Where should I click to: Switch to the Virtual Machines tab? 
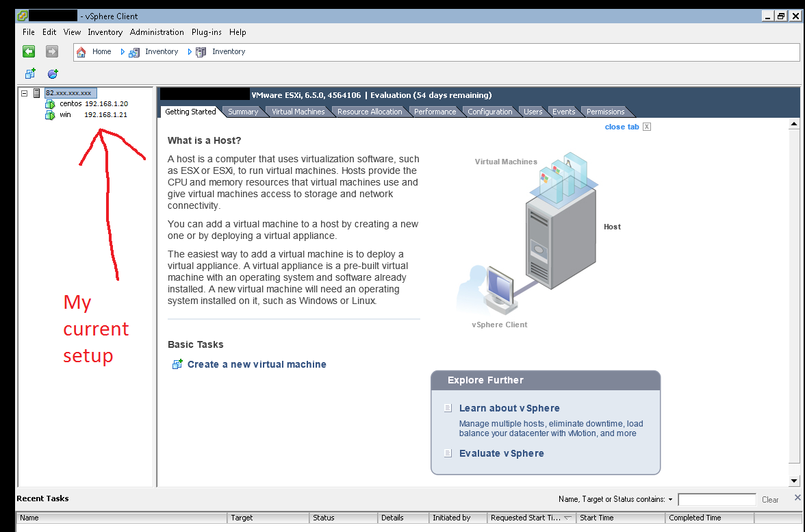pos(298,112)
